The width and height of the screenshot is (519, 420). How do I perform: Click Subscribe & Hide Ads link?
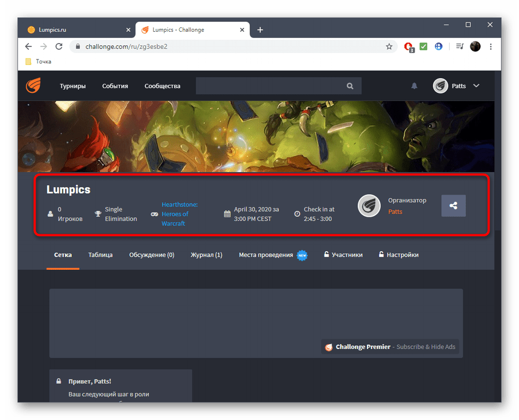click(x=426, y=347)
